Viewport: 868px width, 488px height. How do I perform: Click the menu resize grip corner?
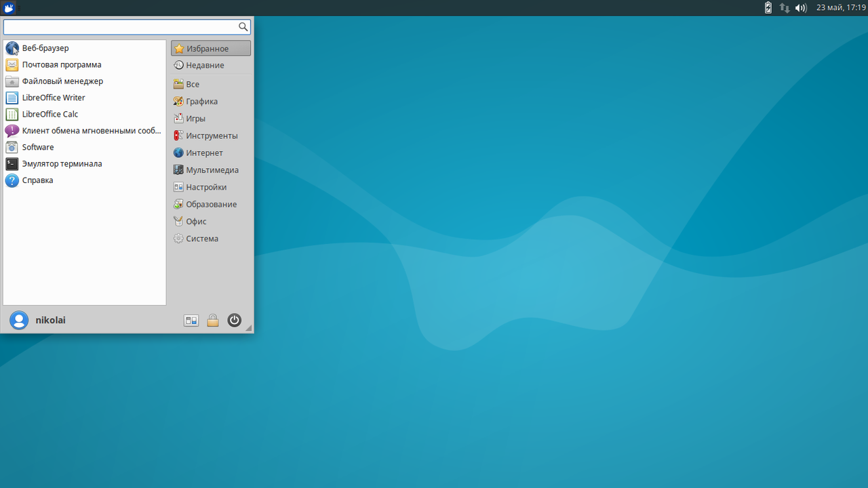(x=249, y=328)
